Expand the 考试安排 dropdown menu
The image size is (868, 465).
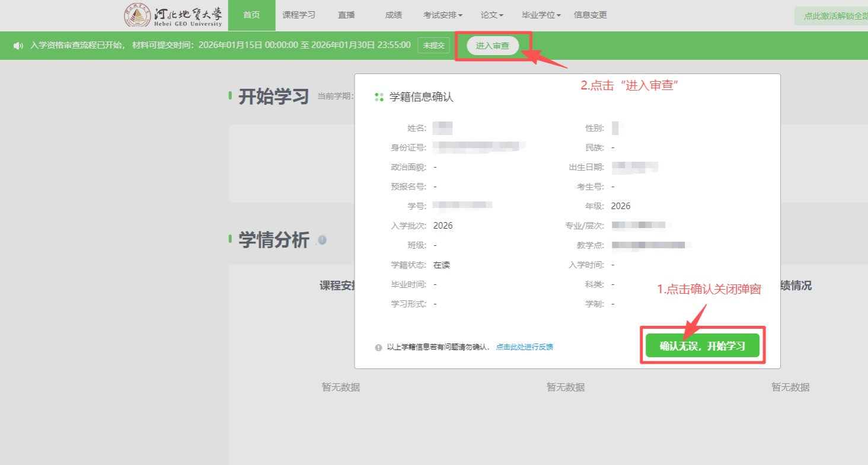pos(442,15)
